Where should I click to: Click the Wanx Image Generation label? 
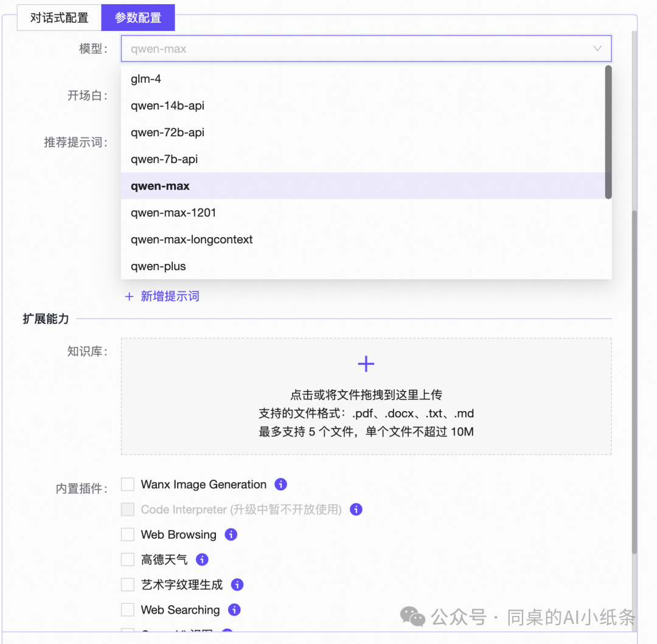pos(204,485)
